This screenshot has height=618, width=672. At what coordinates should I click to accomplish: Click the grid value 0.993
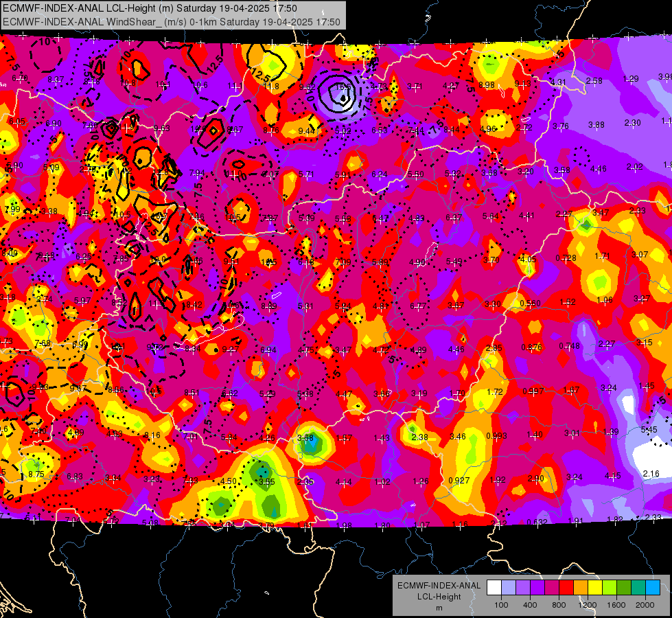pos(496,436)
